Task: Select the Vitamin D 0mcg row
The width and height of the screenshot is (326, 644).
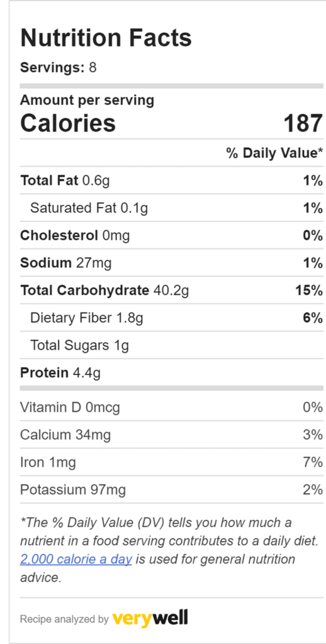Action: click(x=171, y=407)
